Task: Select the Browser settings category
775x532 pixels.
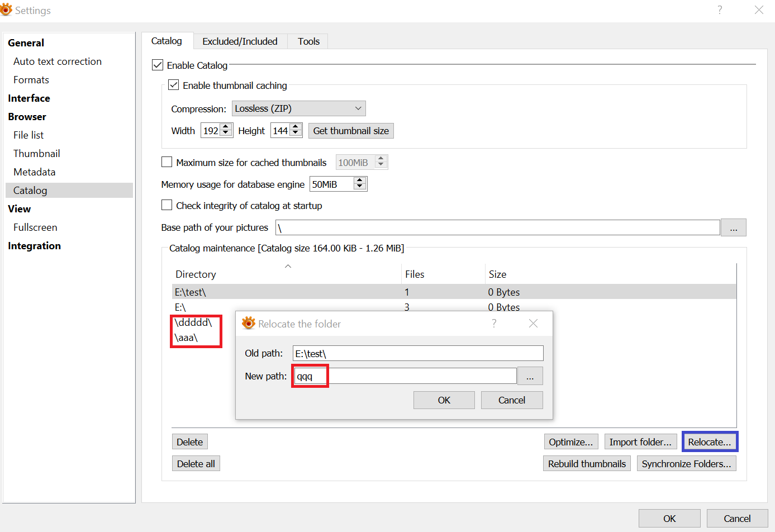Action: 27,117
